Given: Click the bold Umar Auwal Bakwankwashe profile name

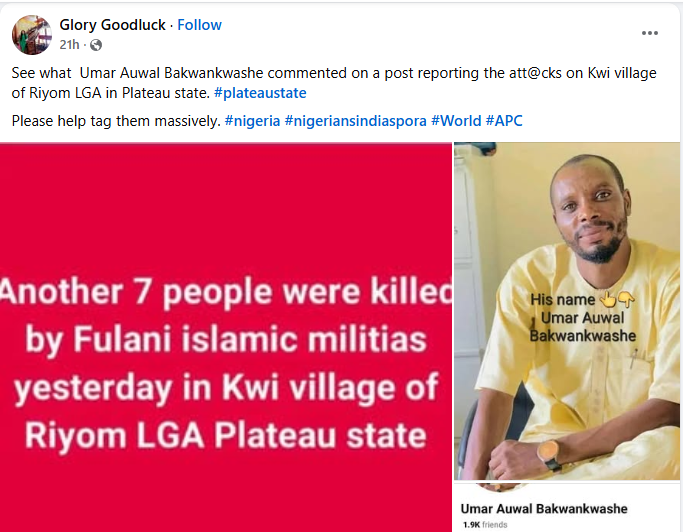Looking at the screenshot, I should [x=544, y=508].
